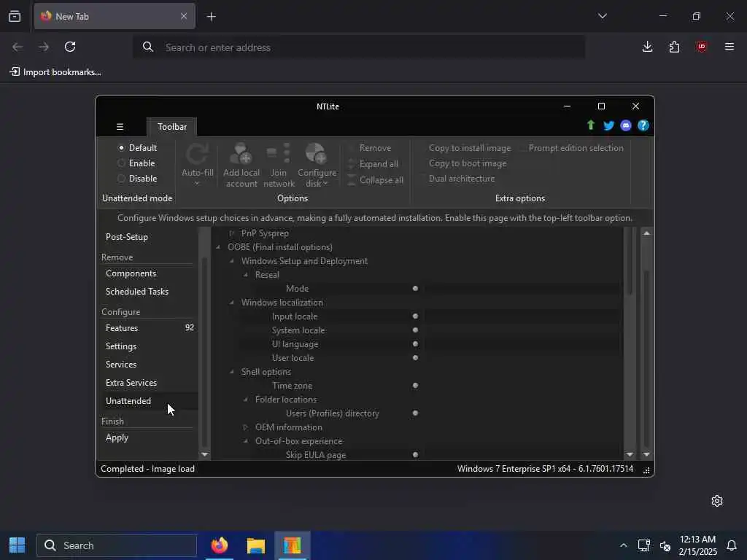This screenshot has height=560, width=747.
Task: Select the Disable unattended mode radio
Action: click(122, 179)
